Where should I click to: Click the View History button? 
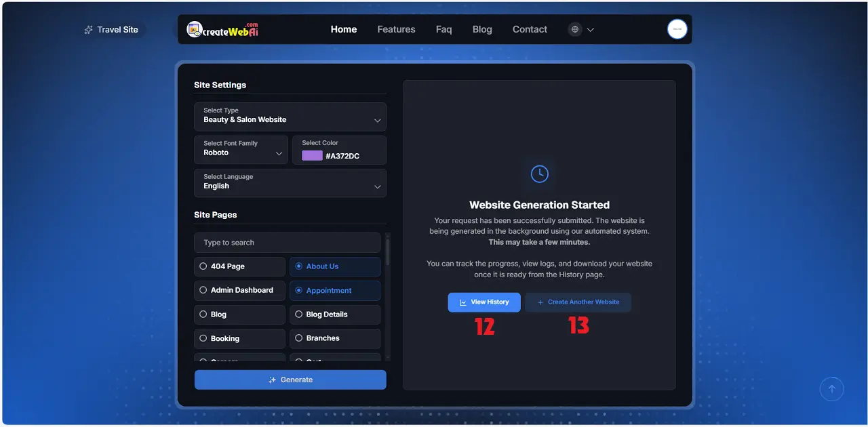(484, 302)
